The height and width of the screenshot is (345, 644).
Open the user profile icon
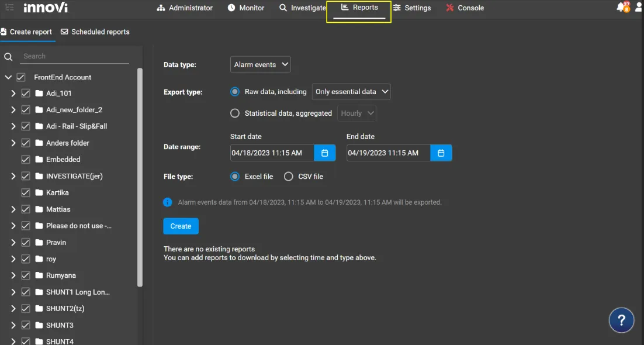click(639, 8)
